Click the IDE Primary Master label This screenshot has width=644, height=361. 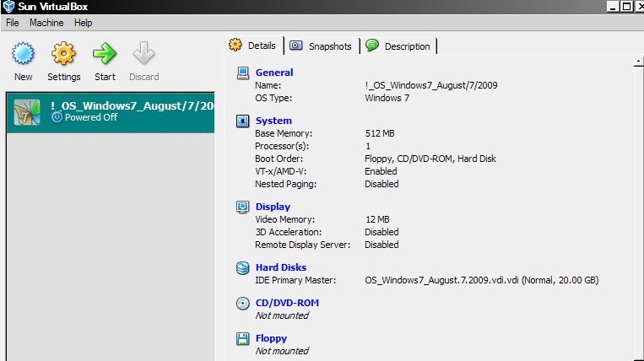pos(295,280)
